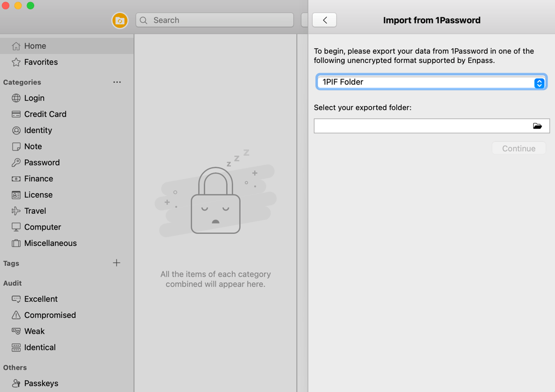The height and width of the screenshot is (392, 555).
Task: Click the Miscellaneous briefcase icon
Action: [x=16, y=243]
